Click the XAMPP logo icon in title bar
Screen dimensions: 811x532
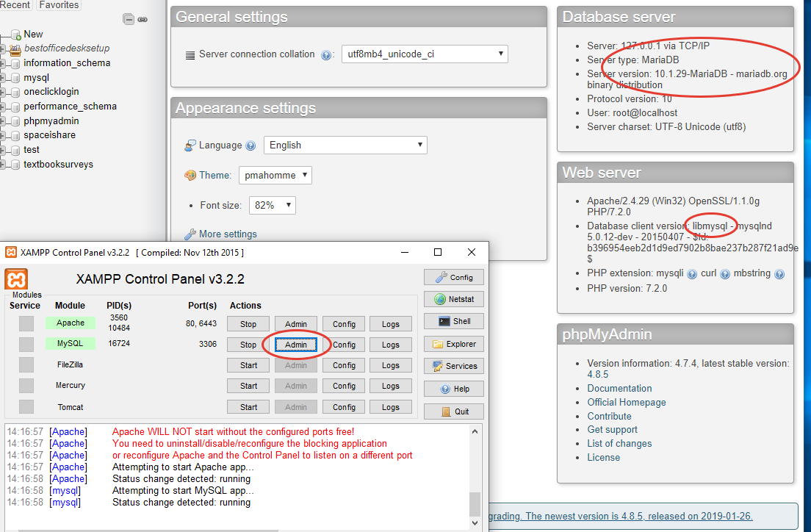10,252
